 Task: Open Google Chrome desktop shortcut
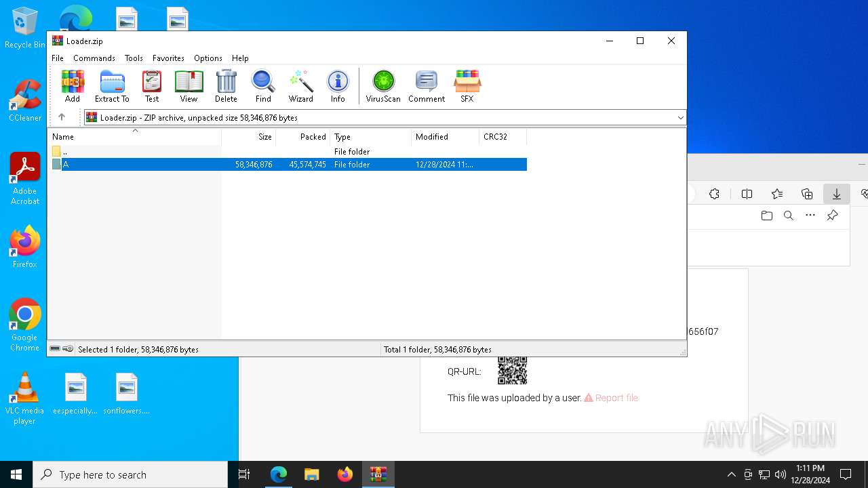[25, 325]
